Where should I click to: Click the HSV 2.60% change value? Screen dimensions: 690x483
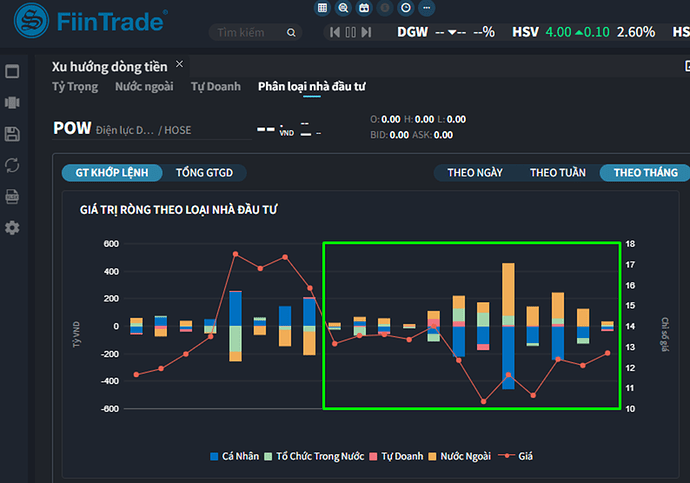[635, 32]
